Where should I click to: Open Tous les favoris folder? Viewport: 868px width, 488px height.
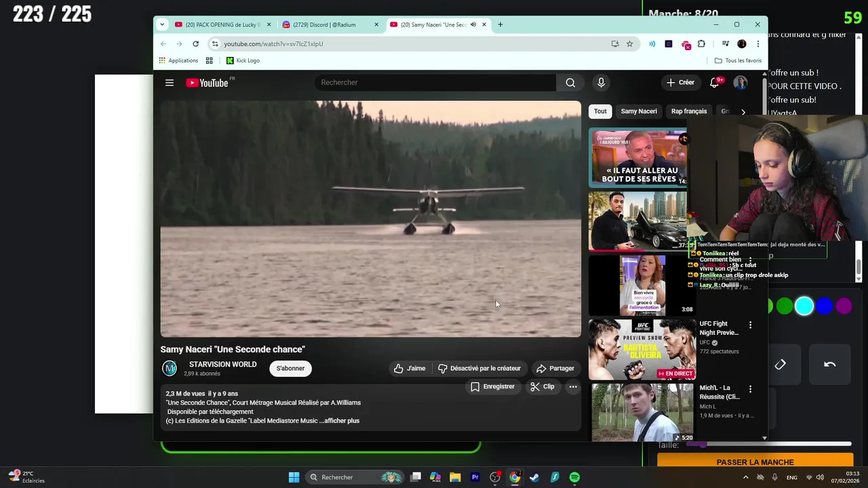(x=738, y=60)
